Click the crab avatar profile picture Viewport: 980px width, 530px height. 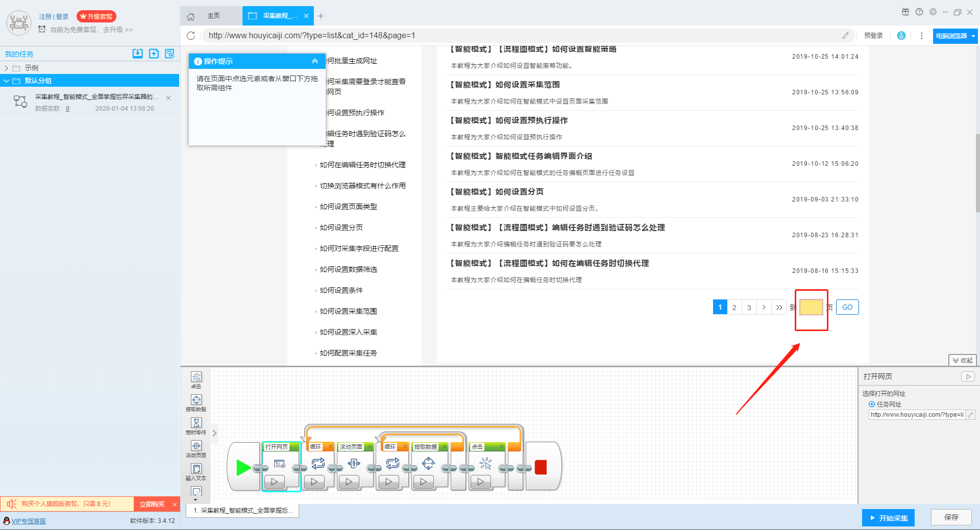click(x=19, y=23)
